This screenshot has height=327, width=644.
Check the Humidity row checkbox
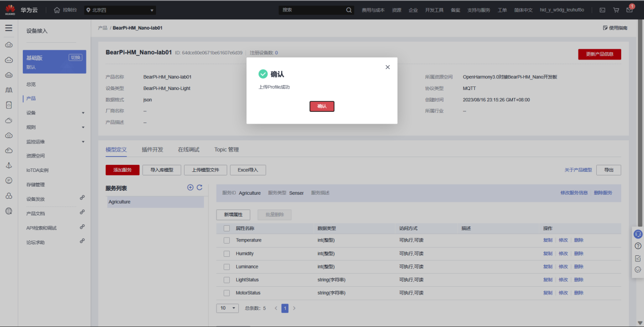pyautogui.click(x=227, y=253)
